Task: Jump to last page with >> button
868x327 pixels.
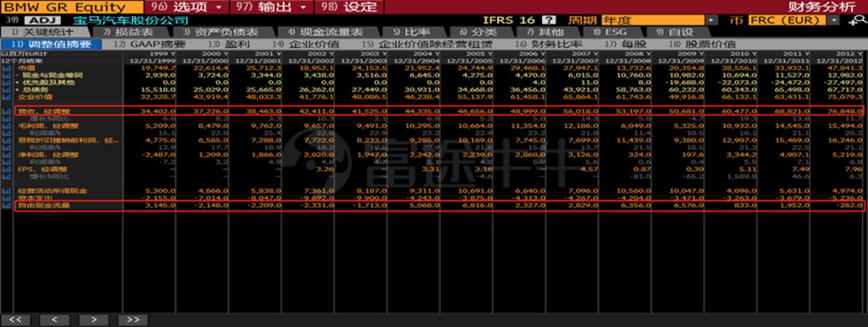Action: click(x=132, y=319)
